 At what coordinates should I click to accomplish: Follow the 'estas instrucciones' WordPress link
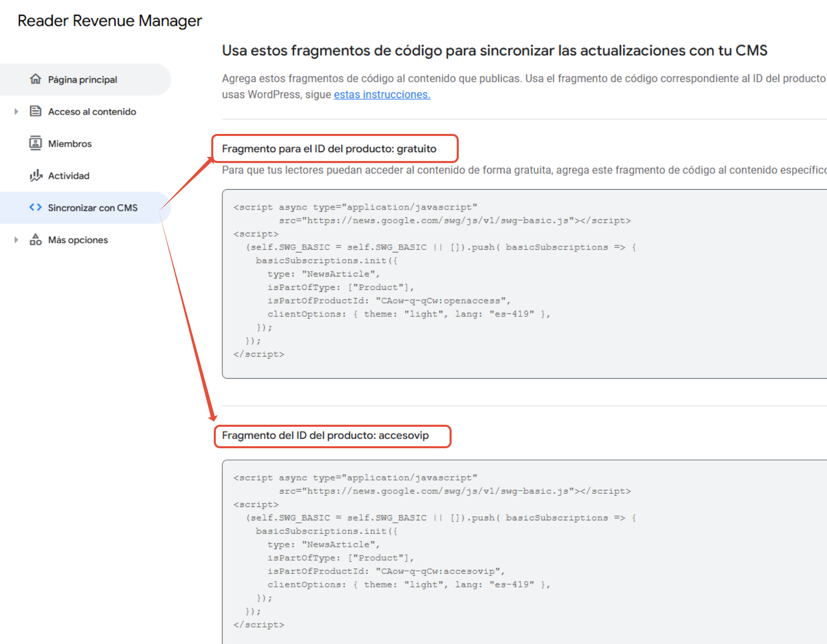(x=382, y=95)
